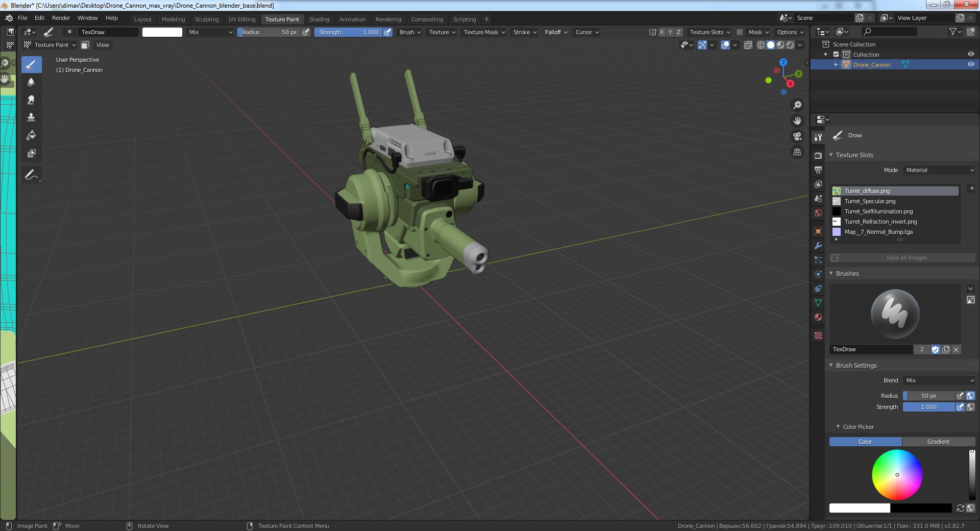Open the Falloff dropdown
Screen dimensions: 980x531
click(x=556, y=32)
